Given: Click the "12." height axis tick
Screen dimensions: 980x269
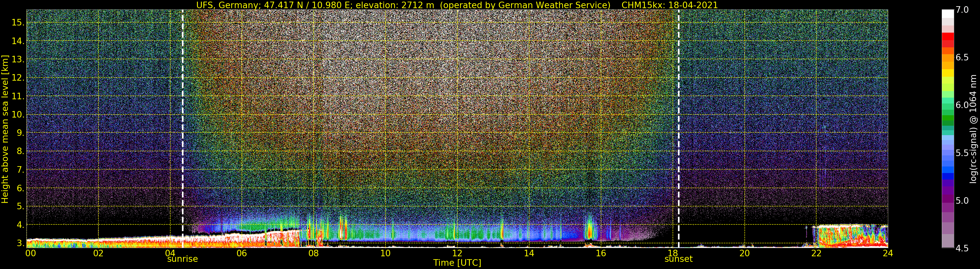Looking at the screenshot, I should [18, 78].
